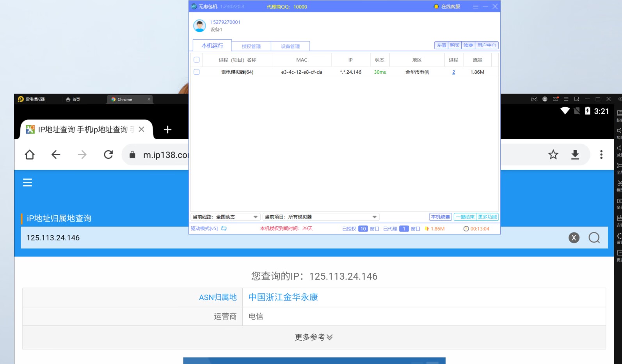
Task: Reload the ip138 page
Action: pyautogui.click(x=108, y=155)
